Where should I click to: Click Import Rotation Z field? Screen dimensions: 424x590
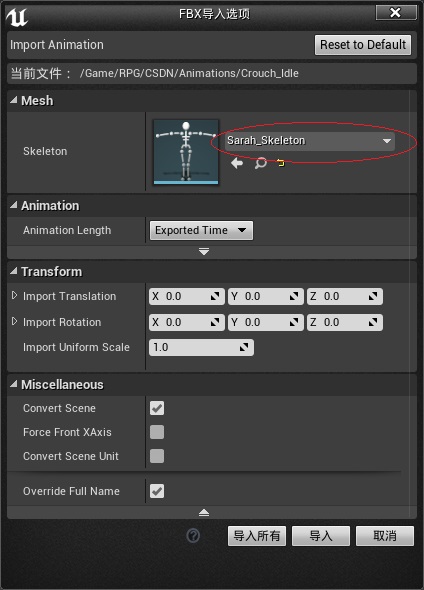(x=345, y=322)
